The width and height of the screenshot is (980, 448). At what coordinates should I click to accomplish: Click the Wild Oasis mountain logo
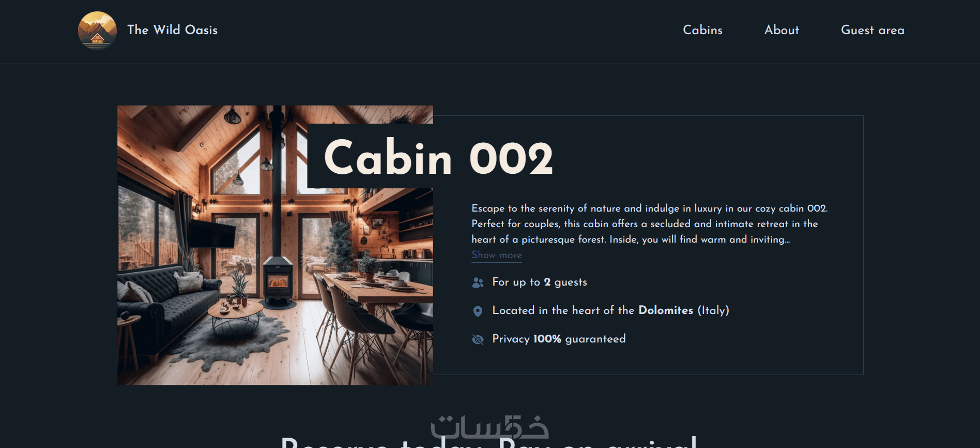click(x=97, y=30)
